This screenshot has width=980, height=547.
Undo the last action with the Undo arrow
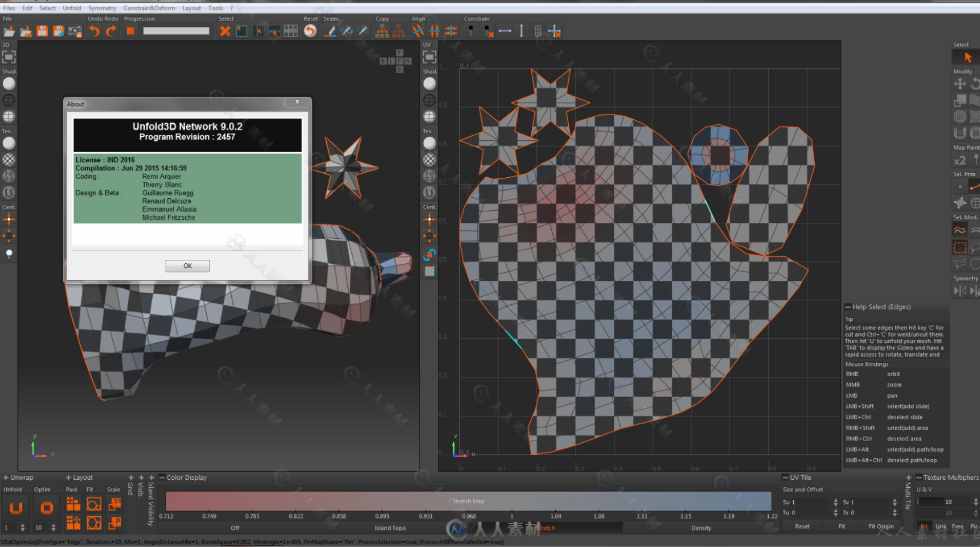[x=95, y=31]
